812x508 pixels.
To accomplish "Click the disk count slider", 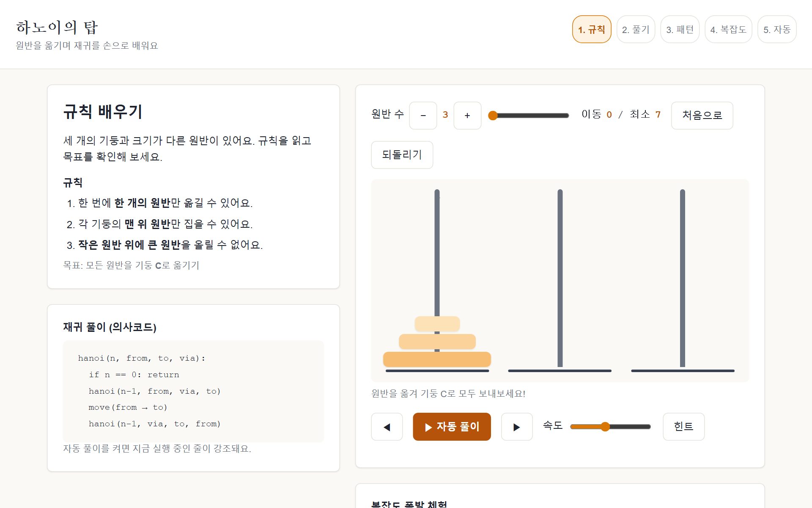I will click(x=529, y=115).
